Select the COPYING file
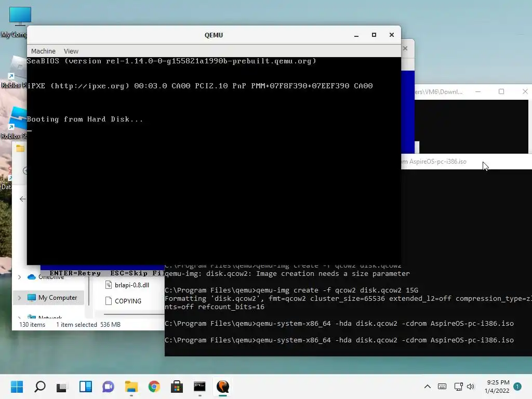 click(x=128, y=301)
